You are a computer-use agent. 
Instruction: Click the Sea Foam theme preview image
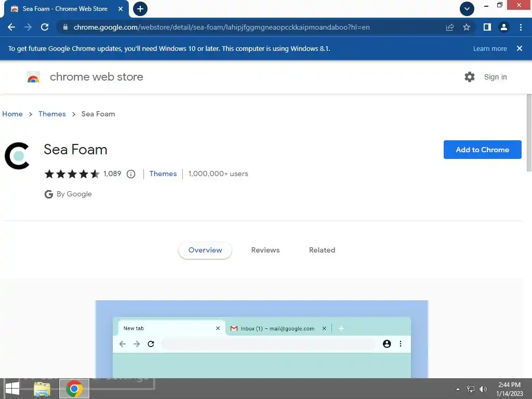(262, 339)
